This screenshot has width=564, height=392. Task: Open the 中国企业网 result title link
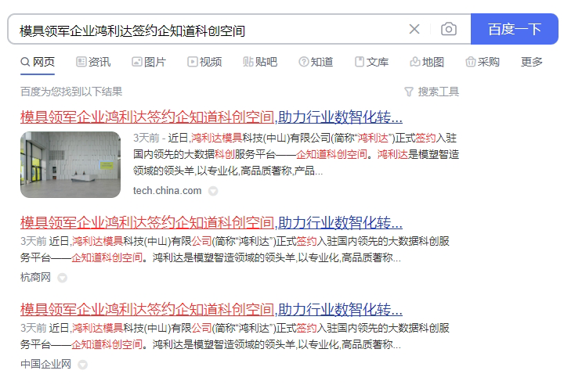click(211, 309)
